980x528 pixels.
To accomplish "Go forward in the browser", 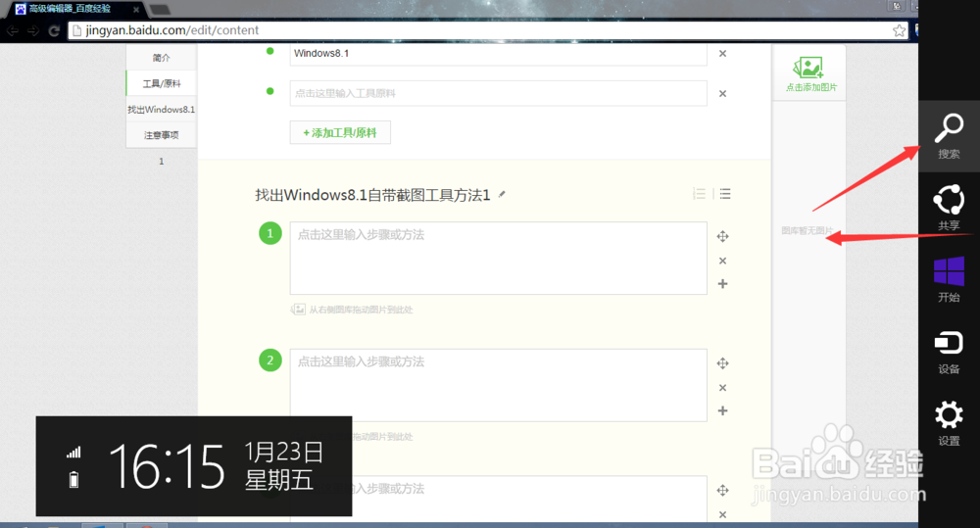I will click(x=33, y=30).
